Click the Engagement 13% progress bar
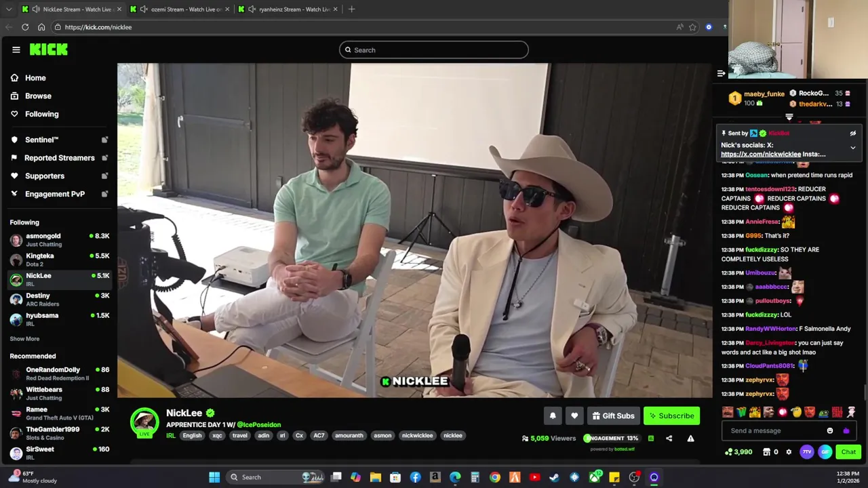The height and width of the screenshot is (488, 868). 611,439
